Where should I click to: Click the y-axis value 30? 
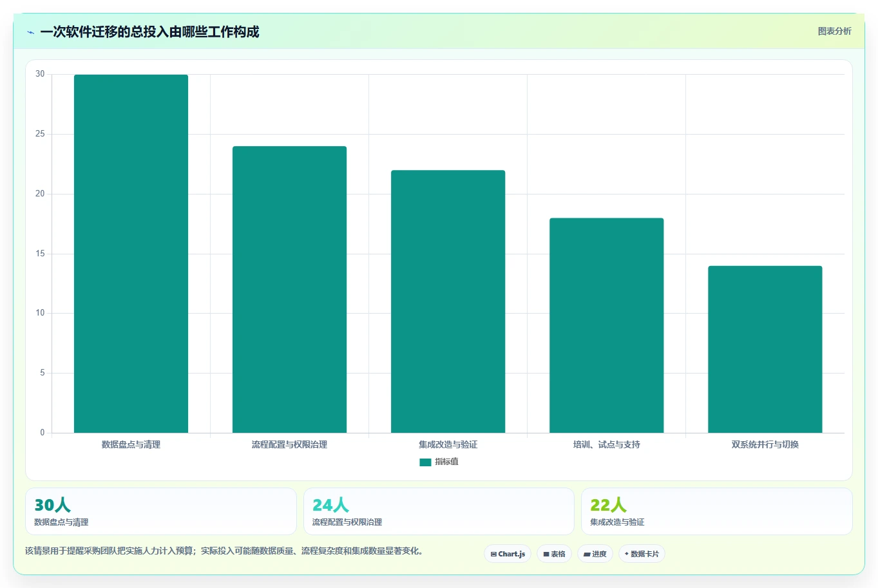point(40,74)
